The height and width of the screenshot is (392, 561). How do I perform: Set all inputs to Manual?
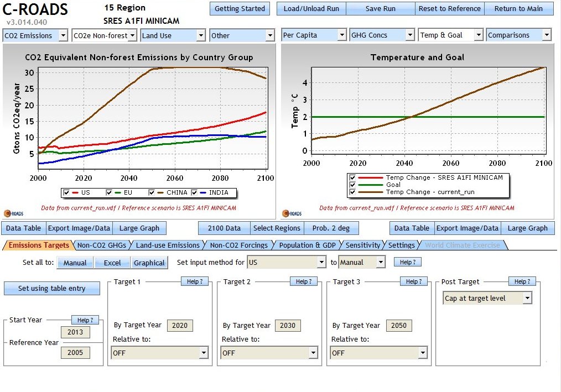tap(75, 263)
